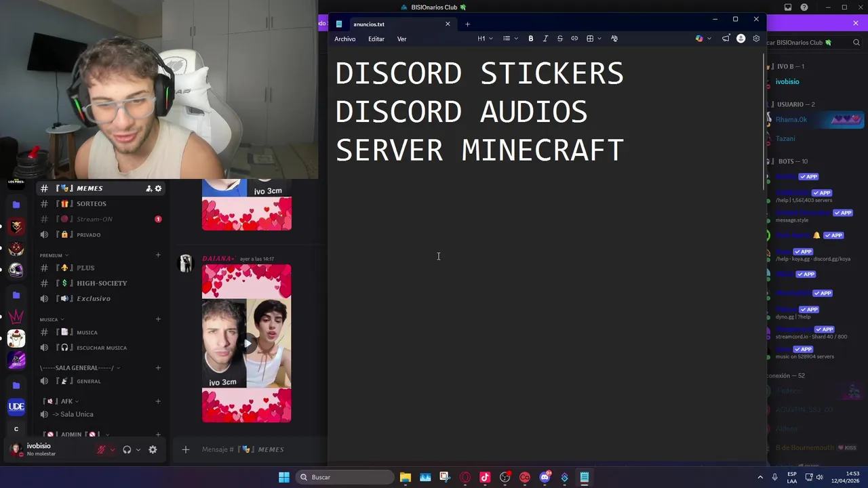Viewport: 868px width, 488px height.
Task: Join the PRIVADO voice channel
Action: pyautogui.click(x=101, y=235)
